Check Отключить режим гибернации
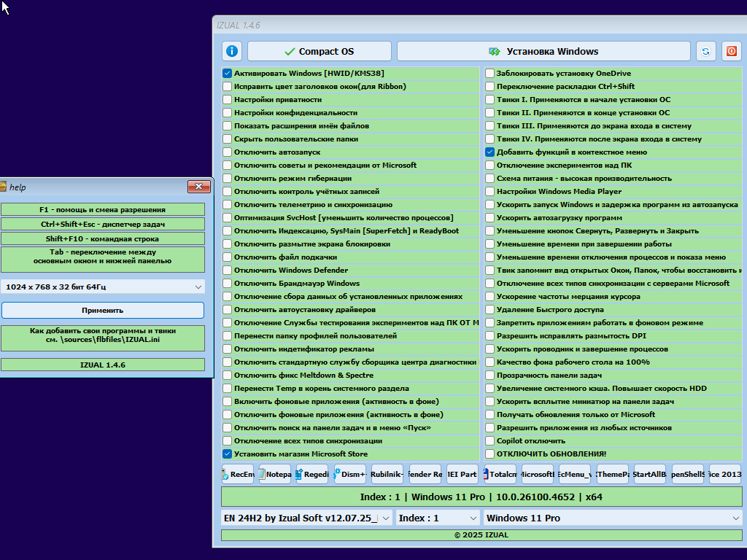 [228, 178]
